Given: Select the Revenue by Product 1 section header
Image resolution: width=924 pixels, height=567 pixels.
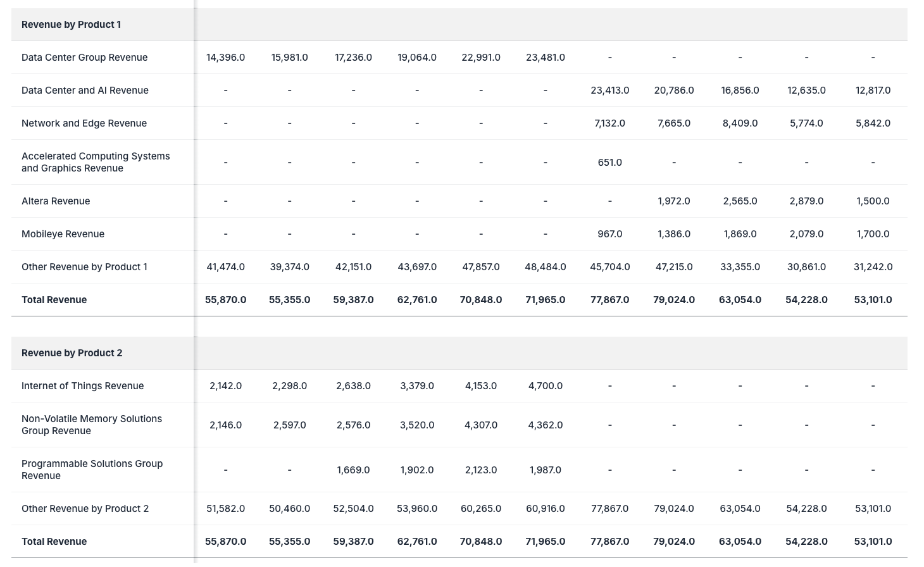Looking at the screenshot, I should [71, 24].
